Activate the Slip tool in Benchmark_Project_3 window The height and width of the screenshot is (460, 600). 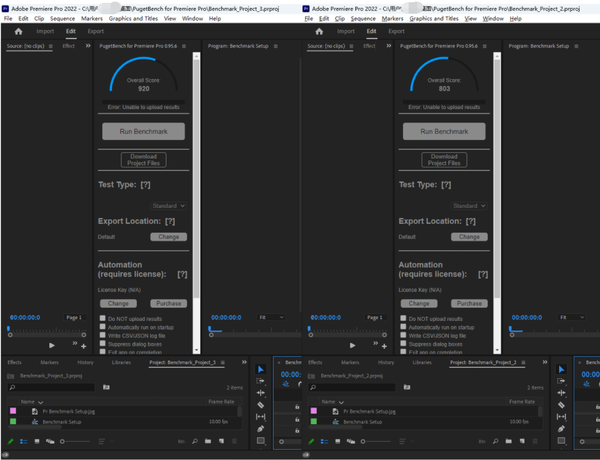tap(261, 417)
